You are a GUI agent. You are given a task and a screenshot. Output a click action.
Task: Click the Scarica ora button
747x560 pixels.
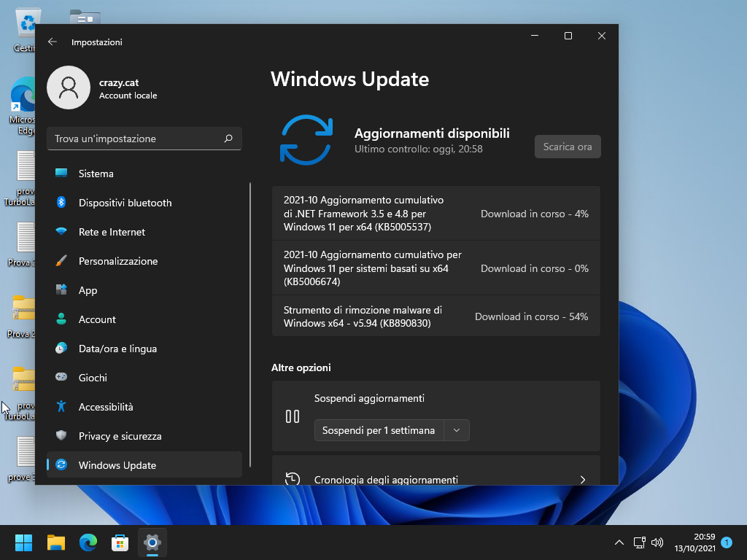pyautogui.click(x=568, y=147)
